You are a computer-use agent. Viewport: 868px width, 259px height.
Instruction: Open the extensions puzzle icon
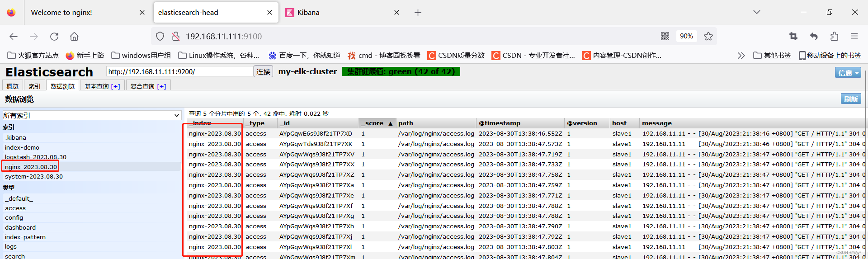click(834, 36)
